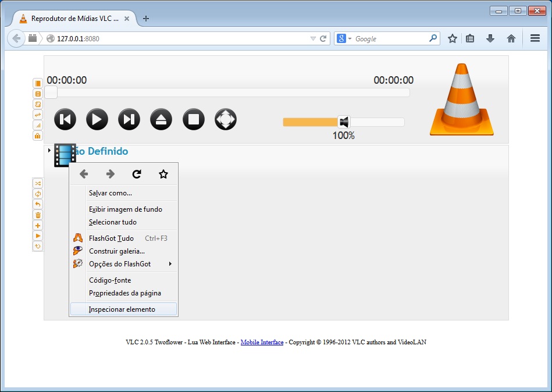Select 'Construir galeria...' menu entry
This screenshot has width=552, height=392.
(x=123, y=251)
